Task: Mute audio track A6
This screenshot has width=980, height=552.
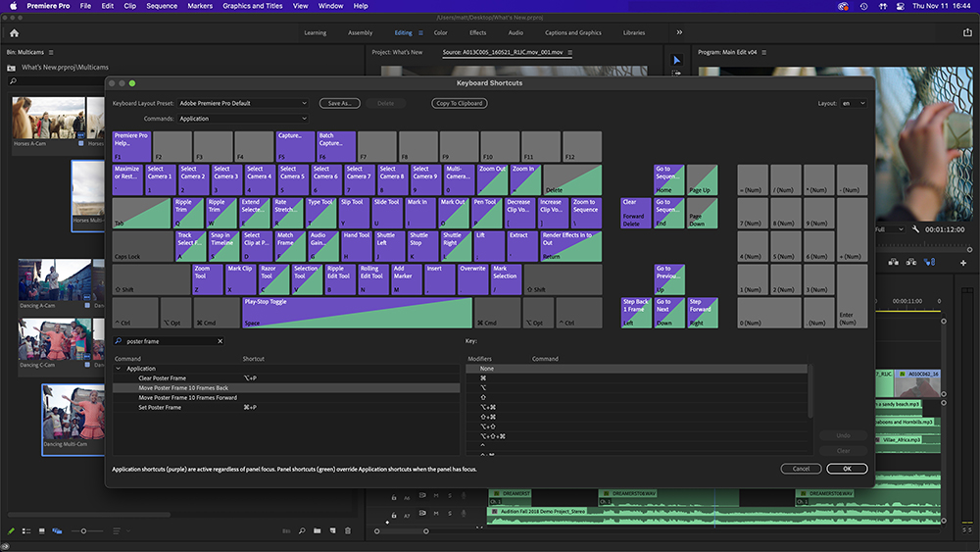Action: click(436, 496)
